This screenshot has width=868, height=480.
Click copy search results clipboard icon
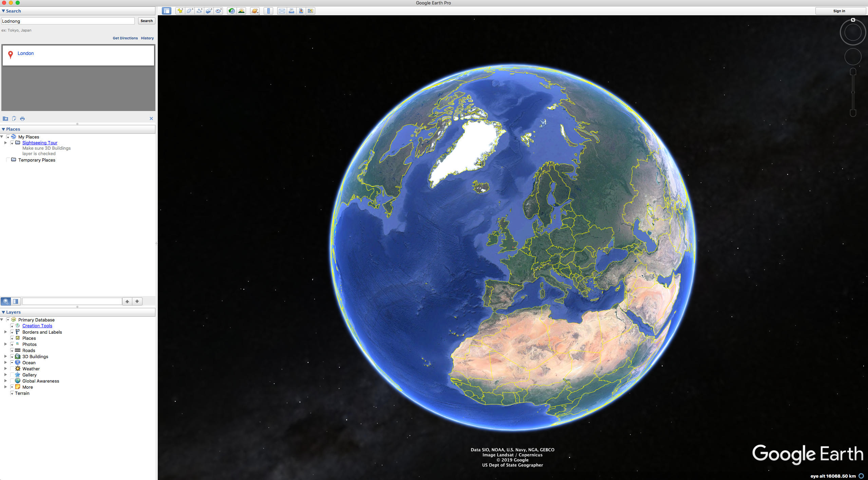(14, 118)
